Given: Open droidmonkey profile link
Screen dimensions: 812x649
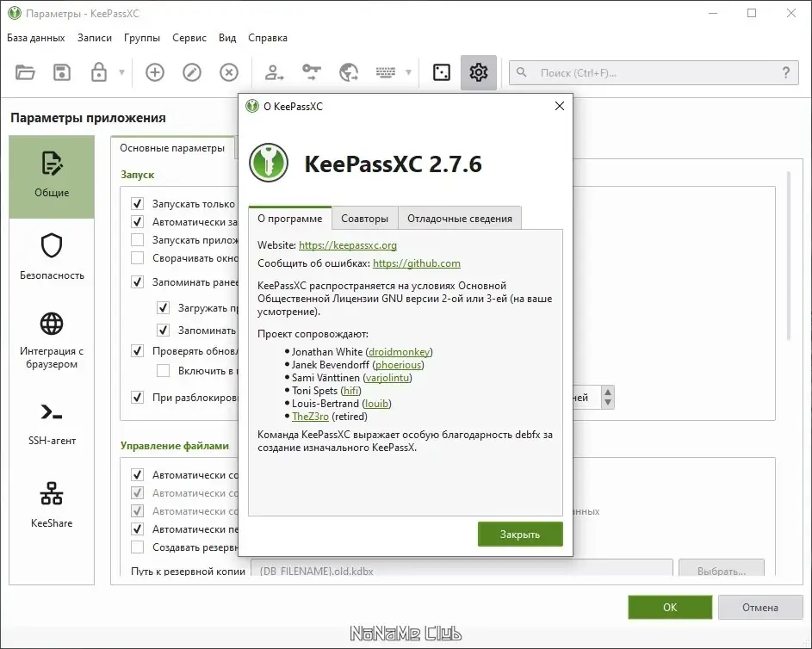Looking at the screenshot, I should click(399, 352).
